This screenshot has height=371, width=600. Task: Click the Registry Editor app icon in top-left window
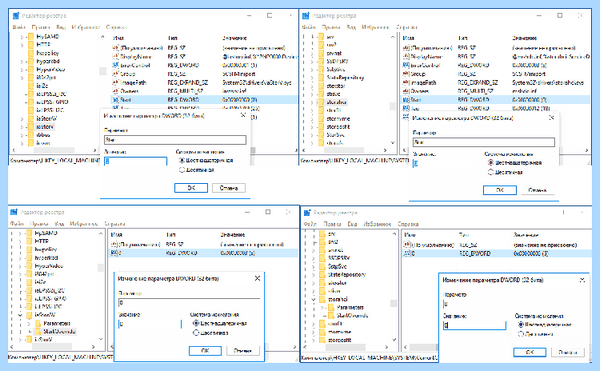16,16
